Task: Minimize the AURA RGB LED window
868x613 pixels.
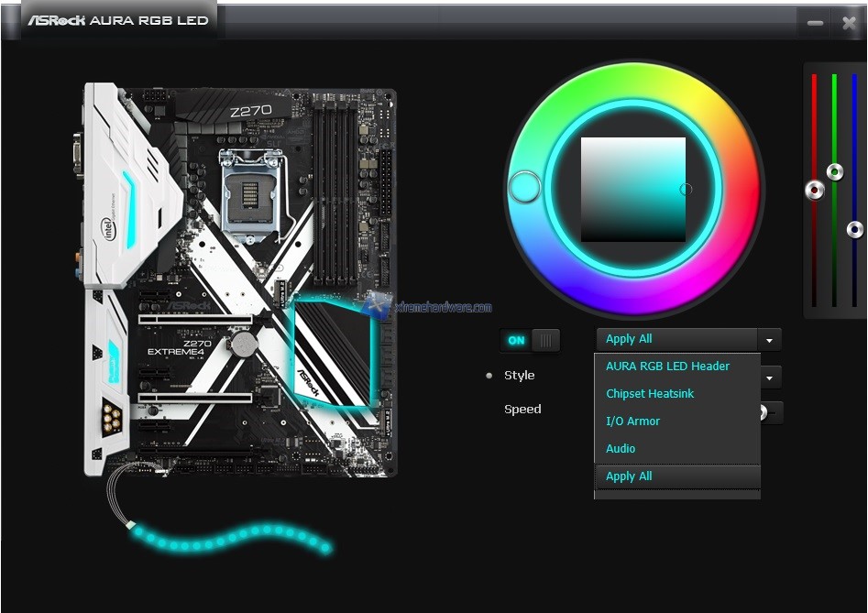Action: pyautogui.click(x=815, y=23)
